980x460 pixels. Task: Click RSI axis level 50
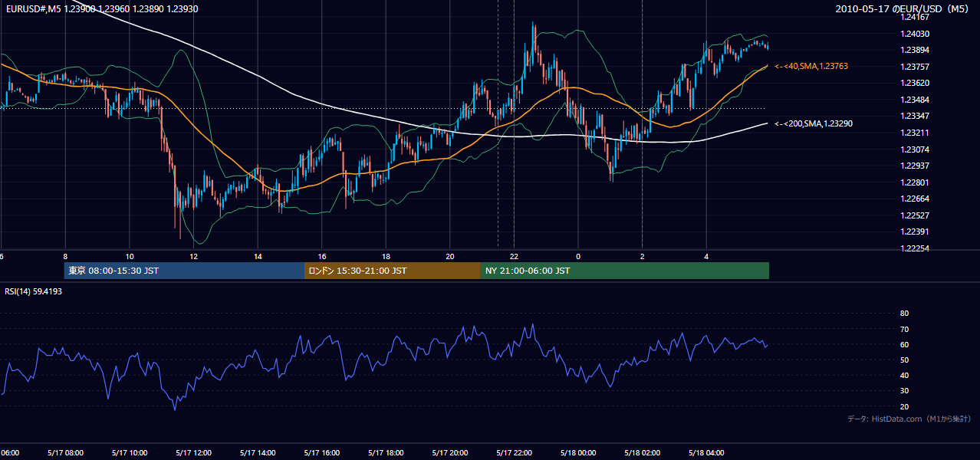pyautogui.click(x=904, y=360)
